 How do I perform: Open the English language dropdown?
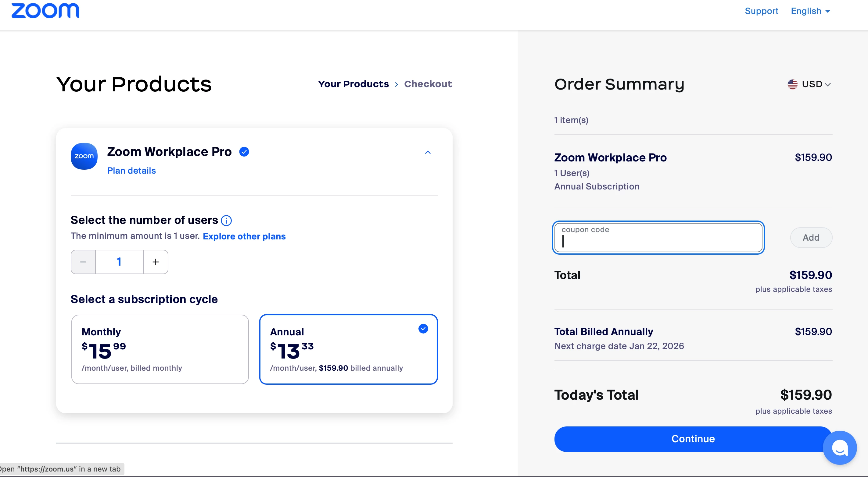coord(810,11)
